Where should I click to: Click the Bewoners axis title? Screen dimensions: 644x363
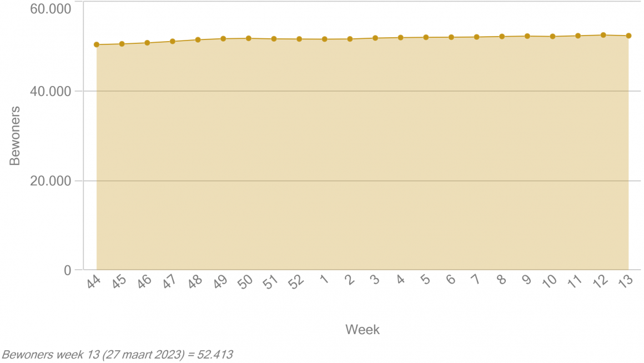(x=15, y=136)
